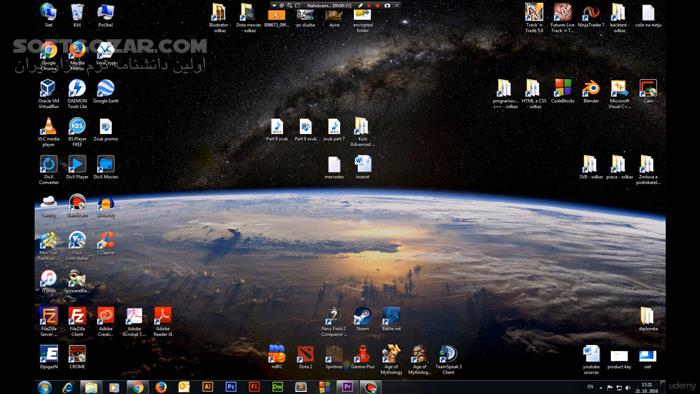This screenshot has width=700, height=394.
Task: Launch CodeBlocks from the desktop
Action: [562, 91]
